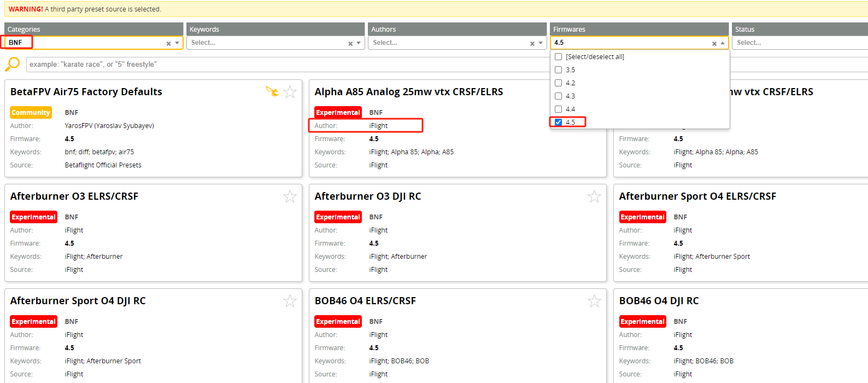868x383 pixels.
Task: Clear the Authors filter selection
Action: [x=532, y=43]
